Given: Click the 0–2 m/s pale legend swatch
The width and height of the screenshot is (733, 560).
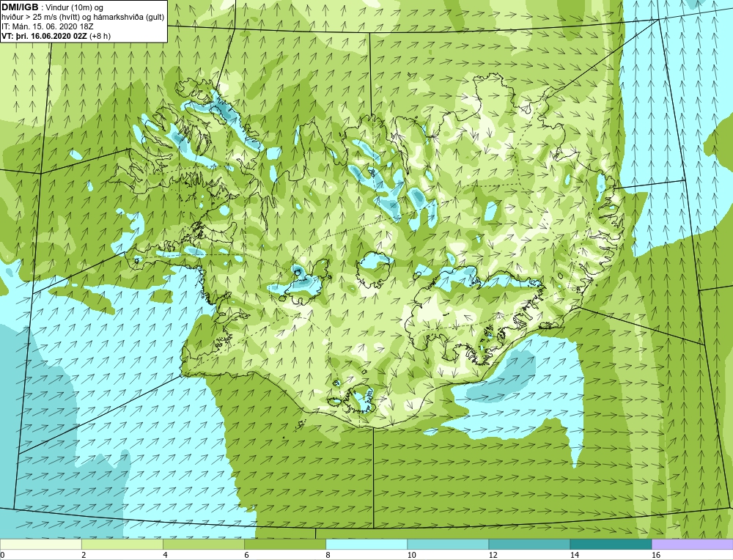Looking at the screenshot, I should (40, 544).
